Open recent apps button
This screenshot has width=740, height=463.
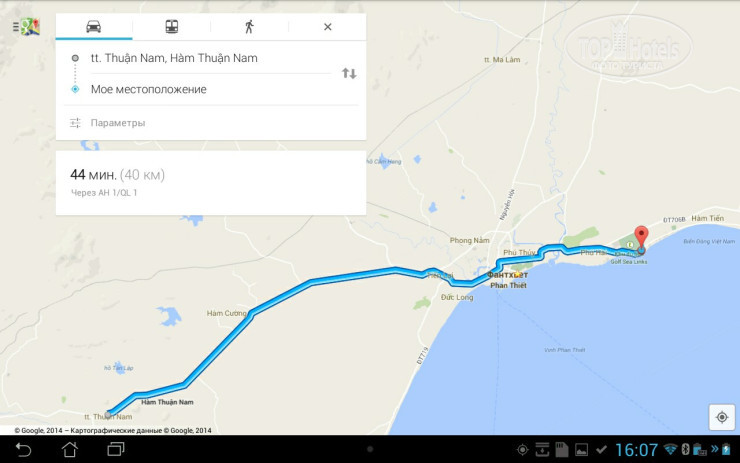coord(116,449)
